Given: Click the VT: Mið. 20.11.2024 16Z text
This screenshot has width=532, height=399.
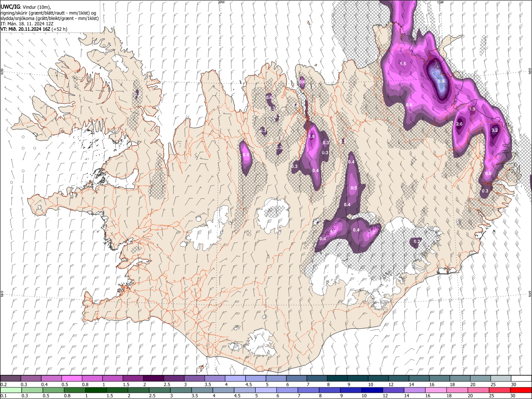Looking at the screenshot, I should coord(25,29).
